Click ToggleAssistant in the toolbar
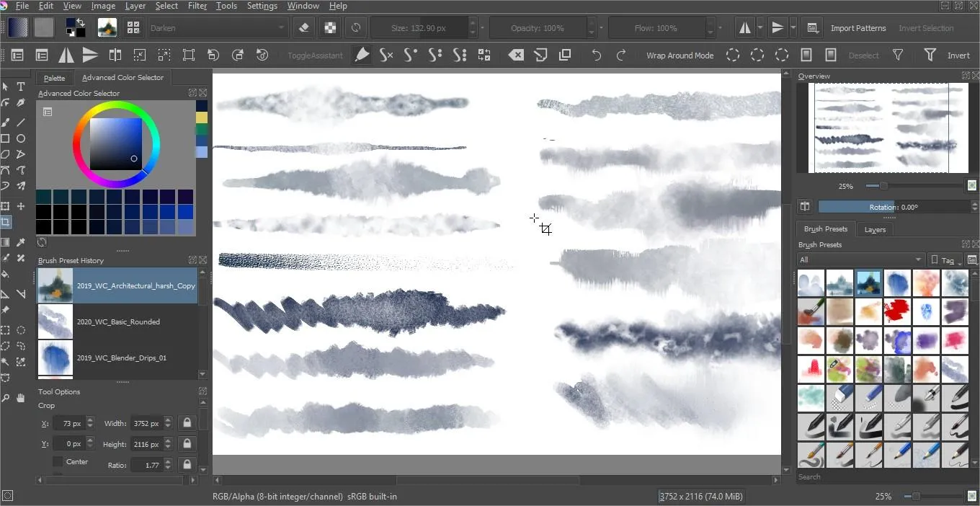 click(315, 56)
